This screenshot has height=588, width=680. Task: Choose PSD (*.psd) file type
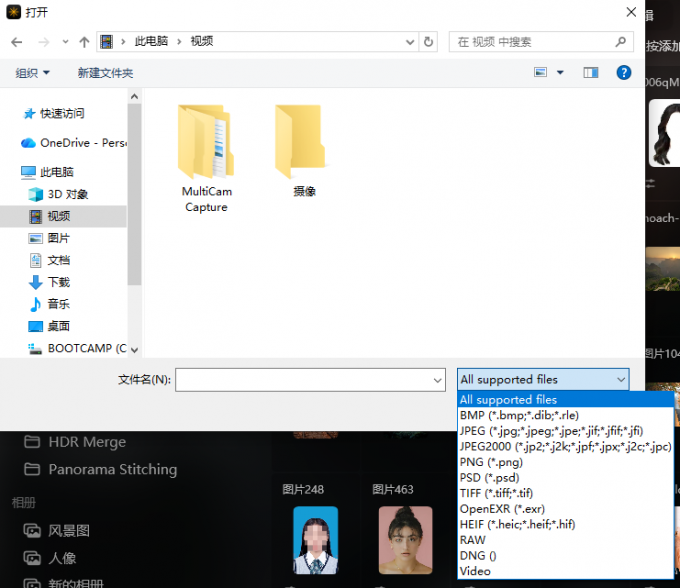pos(566,477)
